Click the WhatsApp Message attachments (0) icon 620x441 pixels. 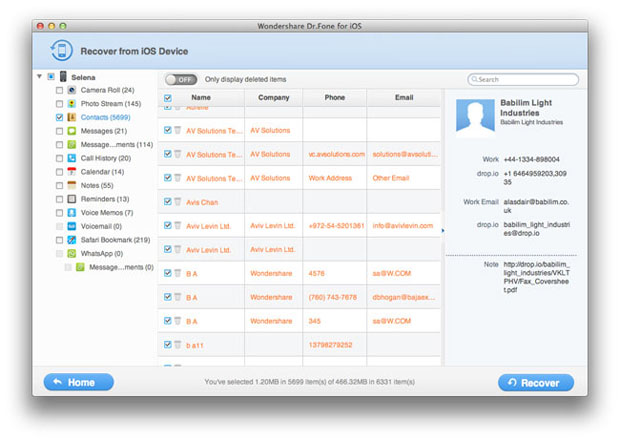80,267
